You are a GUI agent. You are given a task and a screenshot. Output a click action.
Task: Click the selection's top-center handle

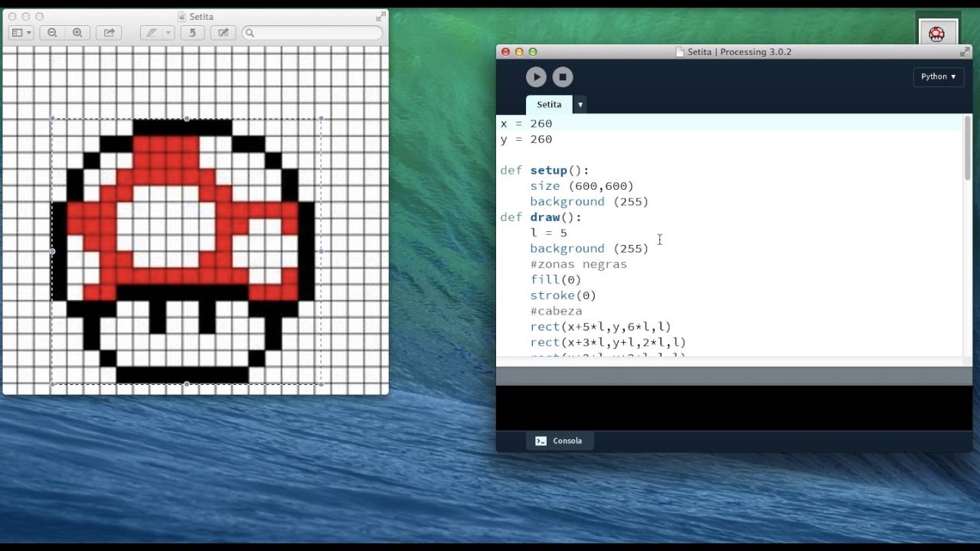(187, 119)
